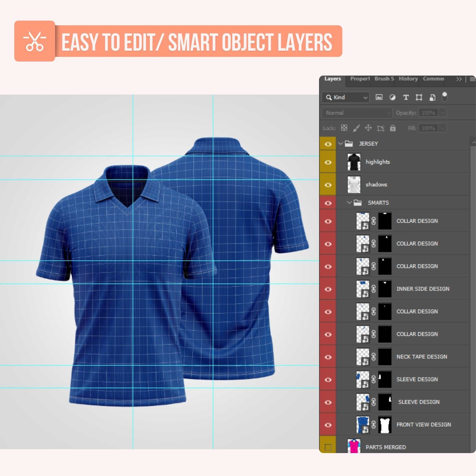
Task: Hide the FRONT VIEW DESIGN layer
Action: tap(328, 425)
